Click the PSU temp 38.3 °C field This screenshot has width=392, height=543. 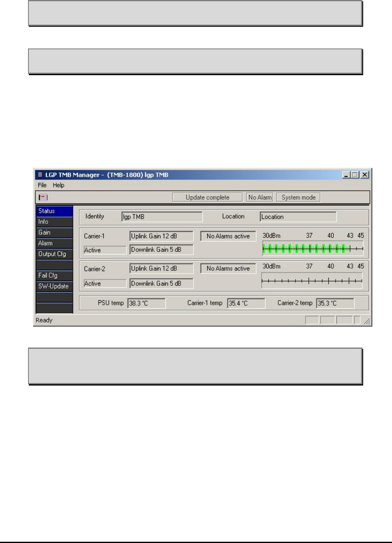146,303
